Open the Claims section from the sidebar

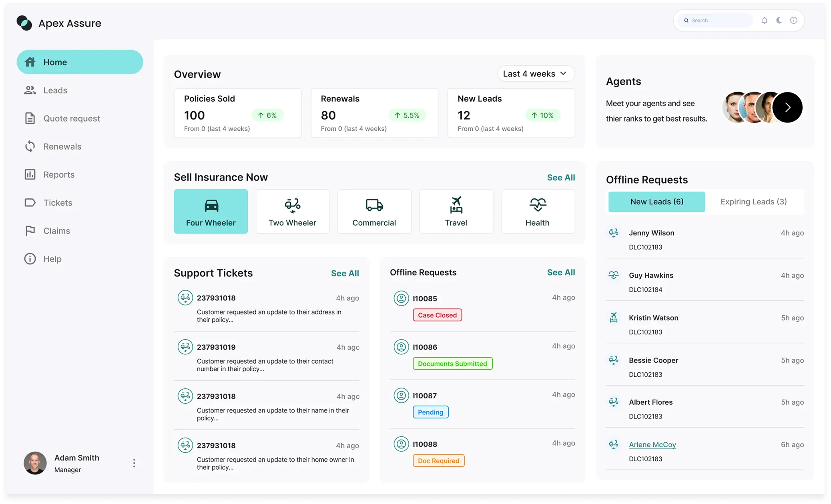(57, 230)
